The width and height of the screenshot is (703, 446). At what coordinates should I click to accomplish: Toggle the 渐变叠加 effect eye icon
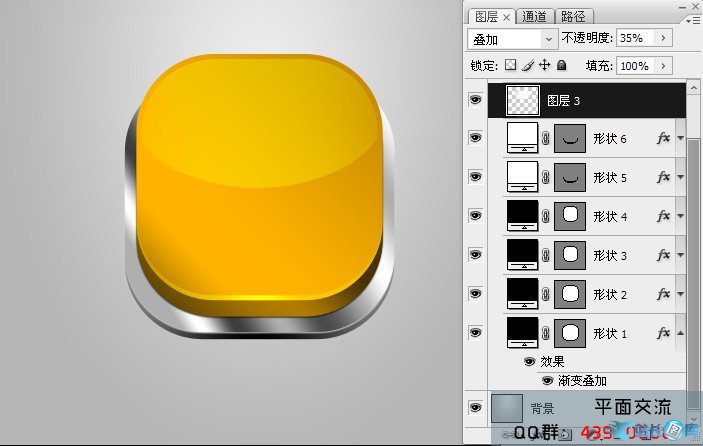[547, 381]
